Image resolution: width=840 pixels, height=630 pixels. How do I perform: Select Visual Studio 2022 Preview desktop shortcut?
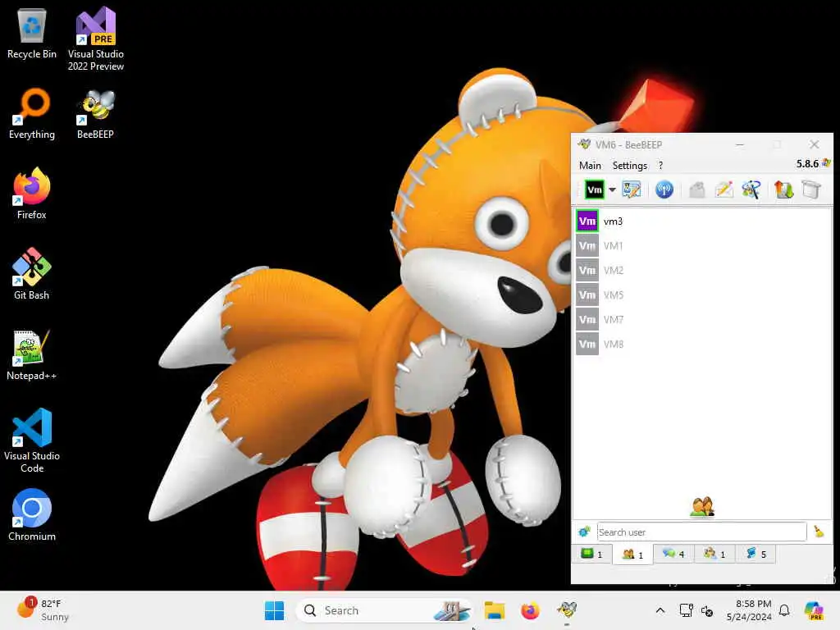coord(96,39)
